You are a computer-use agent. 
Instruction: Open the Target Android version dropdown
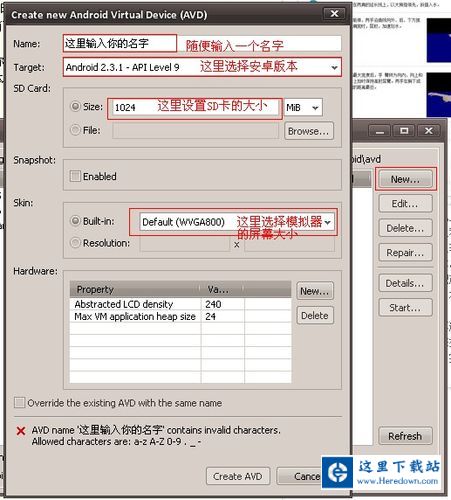[202, 67]
